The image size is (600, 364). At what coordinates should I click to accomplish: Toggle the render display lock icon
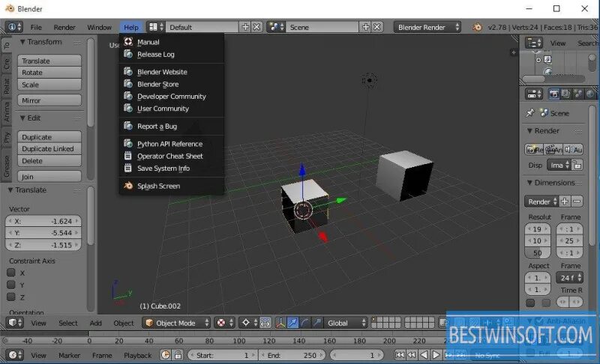[577, 166]
